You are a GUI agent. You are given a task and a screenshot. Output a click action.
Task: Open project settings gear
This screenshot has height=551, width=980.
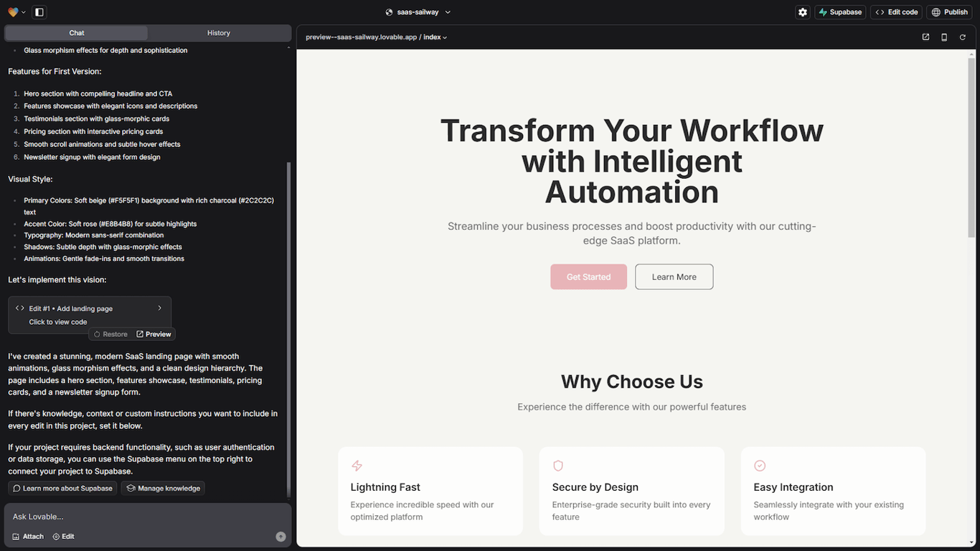pos(803,12)
